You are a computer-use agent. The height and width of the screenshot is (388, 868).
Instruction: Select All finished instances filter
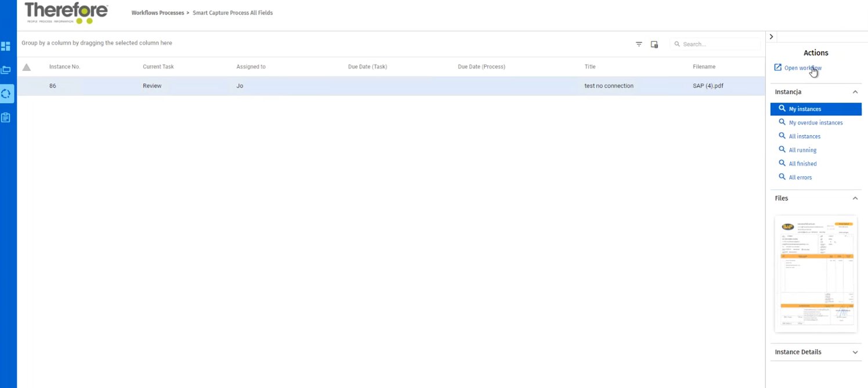point(802,164)
